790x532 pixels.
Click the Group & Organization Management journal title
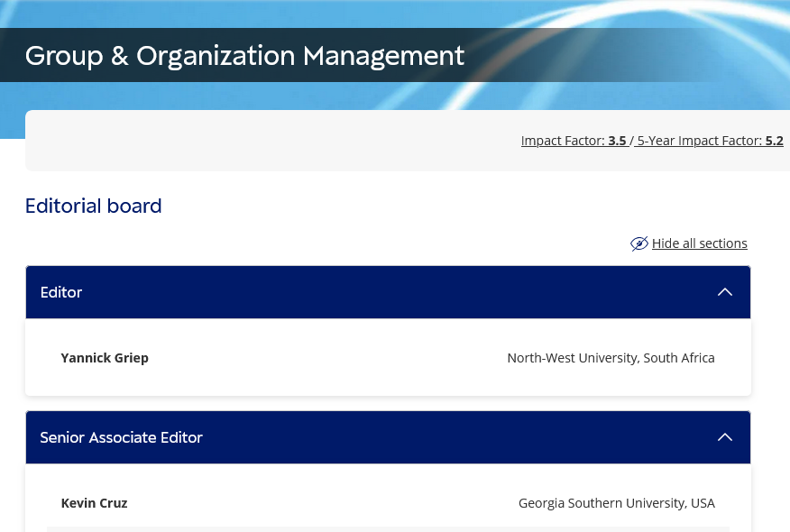(244, 56)
